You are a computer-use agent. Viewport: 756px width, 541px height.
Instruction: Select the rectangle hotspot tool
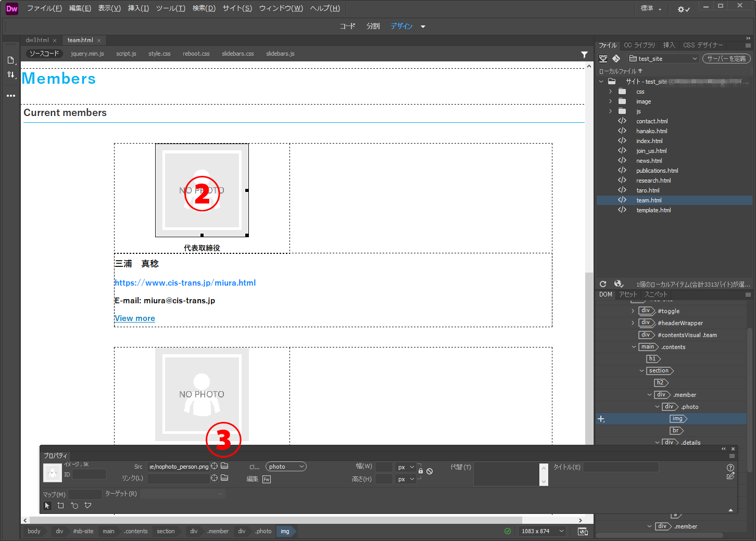point(60,506)
